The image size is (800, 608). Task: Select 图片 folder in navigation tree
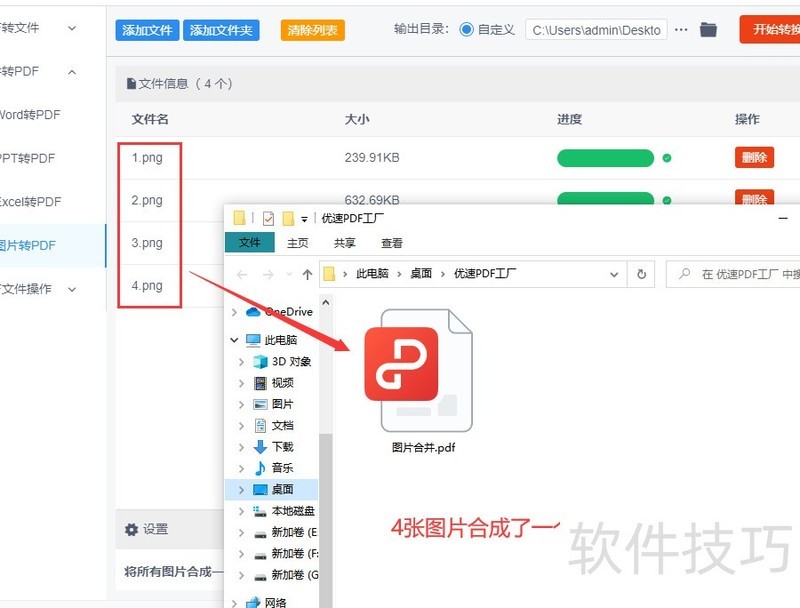coord(282,404)
